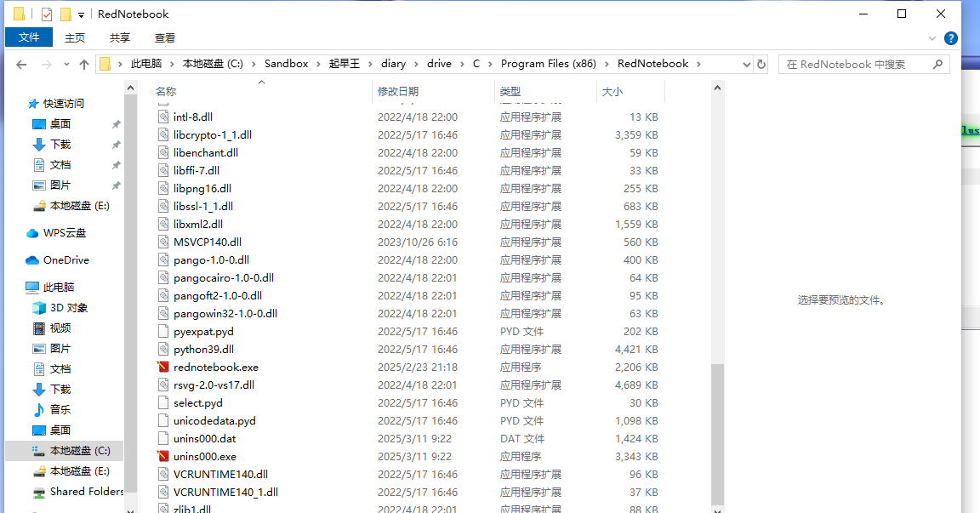Click the RedNotebook search box
Screen dimensions: 980x513
click(x=863, y=65)
